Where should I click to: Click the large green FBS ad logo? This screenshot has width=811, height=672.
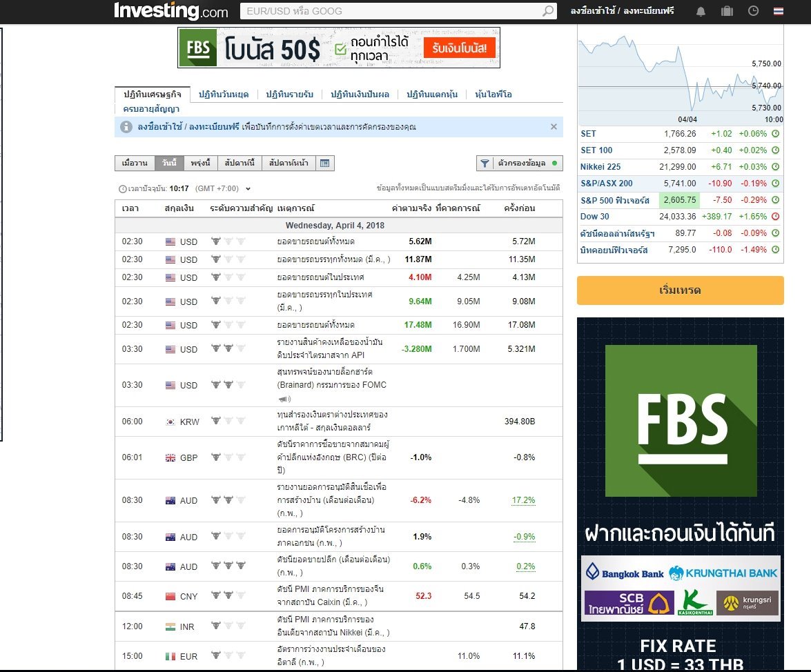(x=681, y=421)
